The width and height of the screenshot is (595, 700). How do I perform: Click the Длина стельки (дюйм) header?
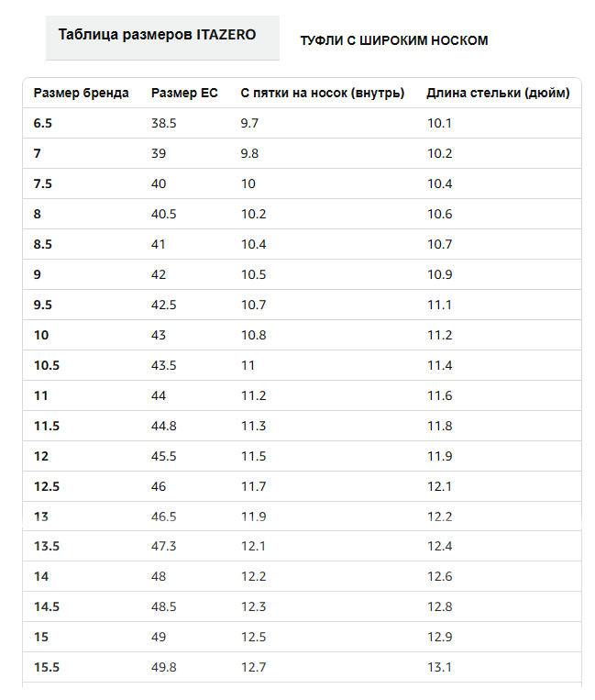click(498, 93)
